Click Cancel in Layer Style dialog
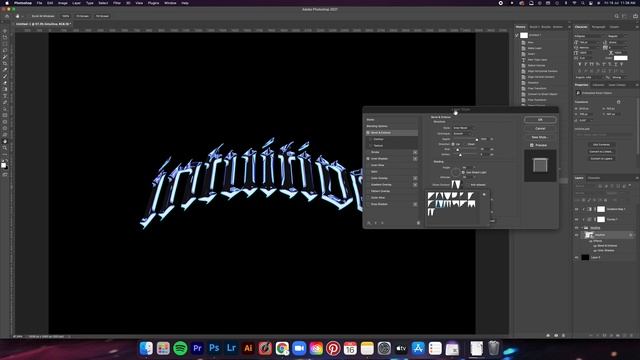This screenshot has height=360, width=640. (x=540, y=129)
